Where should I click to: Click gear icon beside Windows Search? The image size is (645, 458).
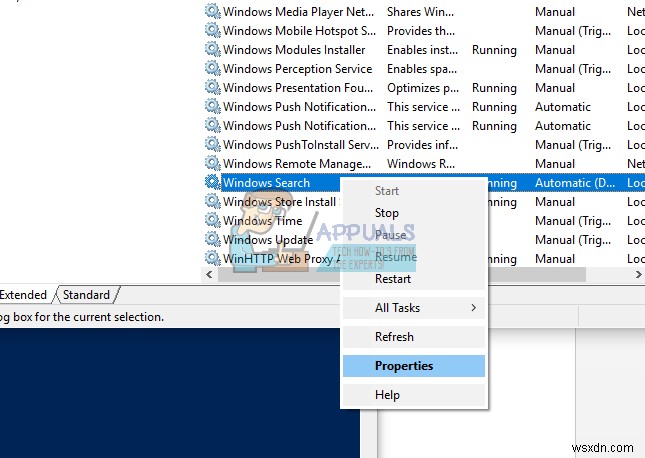click(x=213, y=182)
